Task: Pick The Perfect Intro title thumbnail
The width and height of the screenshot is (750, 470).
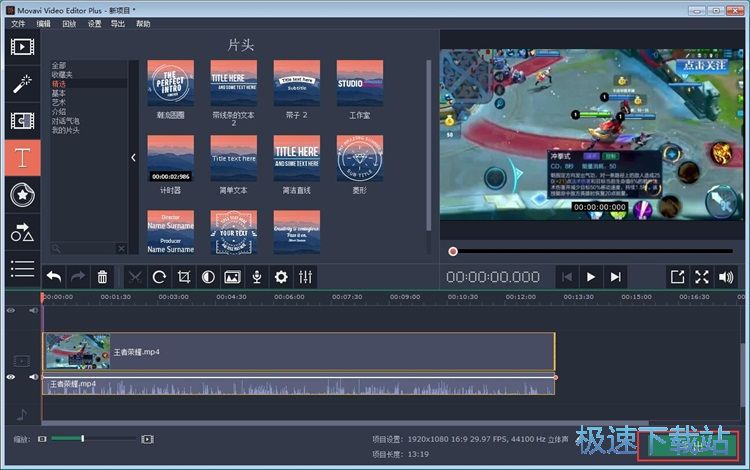Action: 171,83
